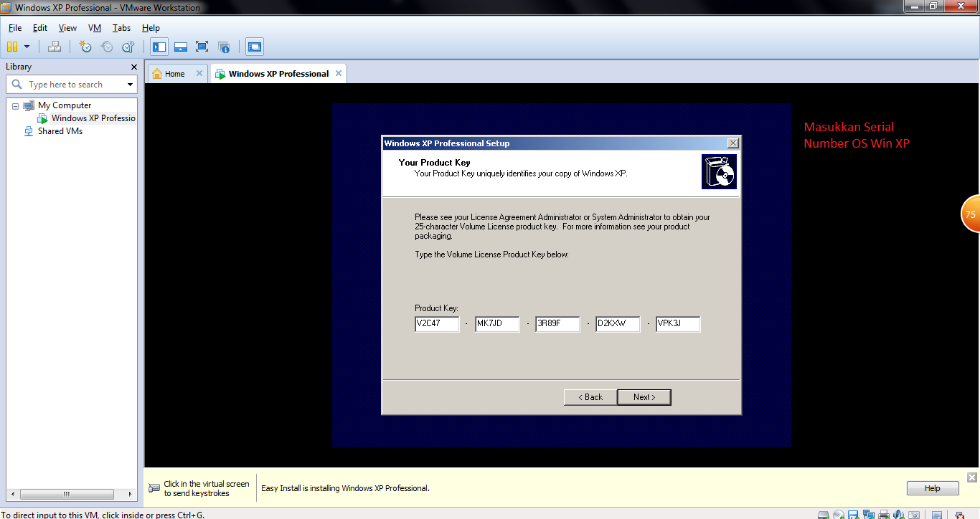Viewport: 980px width, 519px height.
Task: Click the 'Your Product Key' heading
Action: click(x=434, y=163)
